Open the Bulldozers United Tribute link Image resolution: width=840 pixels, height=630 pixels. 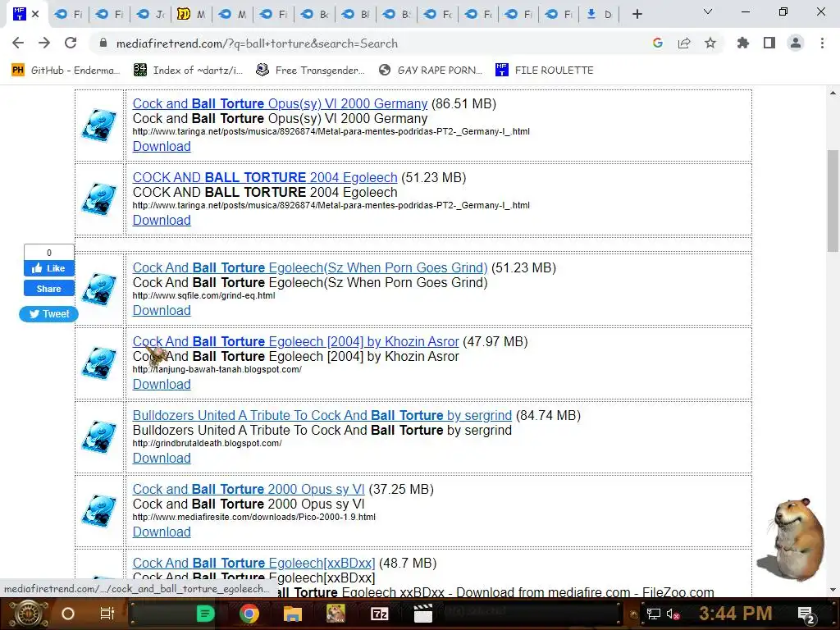(322, 415)
